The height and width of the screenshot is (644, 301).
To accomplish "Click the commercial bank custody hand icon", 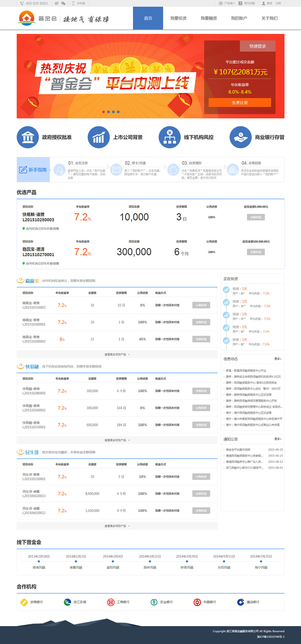I will click(x=241, y=137).
